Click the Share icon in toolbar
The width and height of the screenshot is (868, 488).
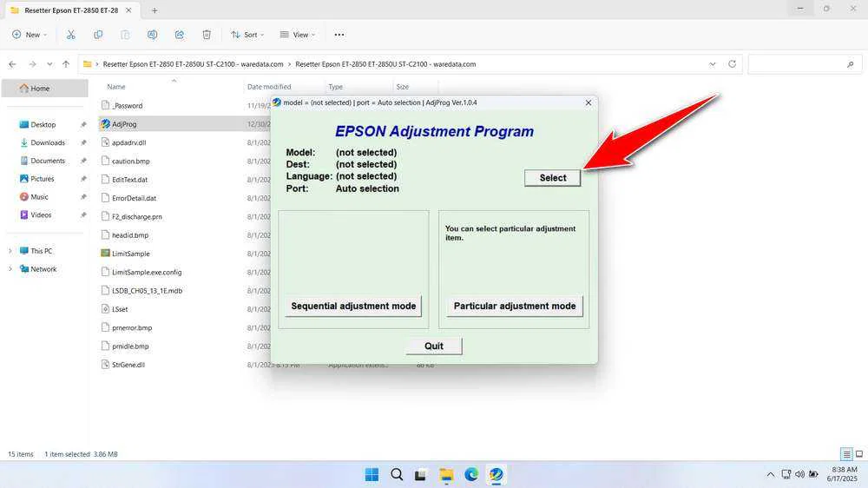pos(179,35)
